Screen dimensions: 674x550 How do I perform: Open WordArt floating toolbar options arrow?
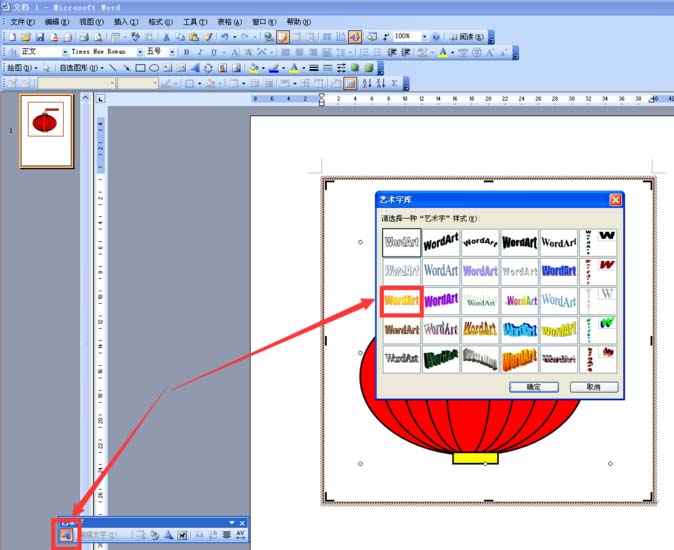pos(232,523)
